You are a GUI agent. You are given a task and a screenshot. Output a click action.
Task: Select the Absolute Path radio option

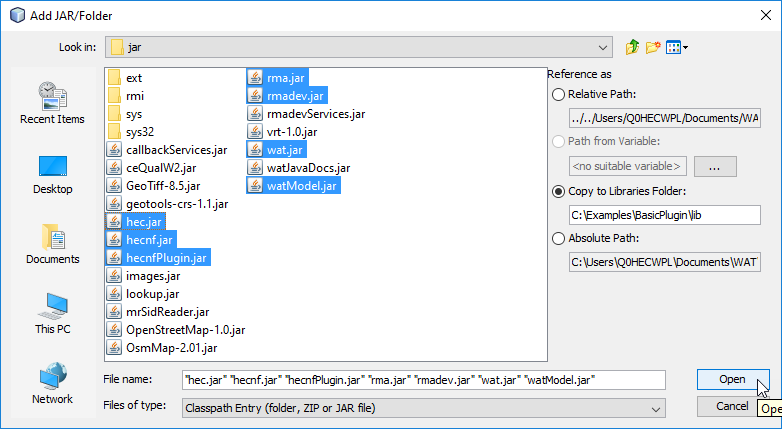558,238
